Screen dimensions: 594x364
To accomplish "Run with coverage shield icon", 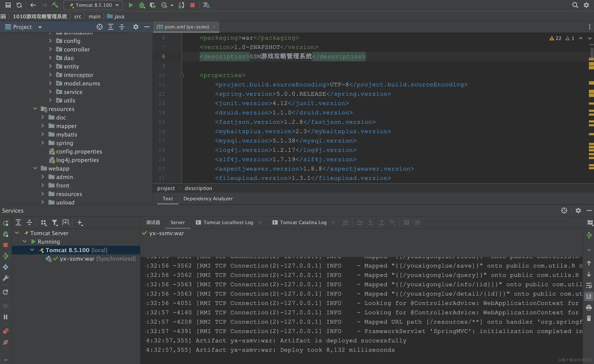I will 153,5.
